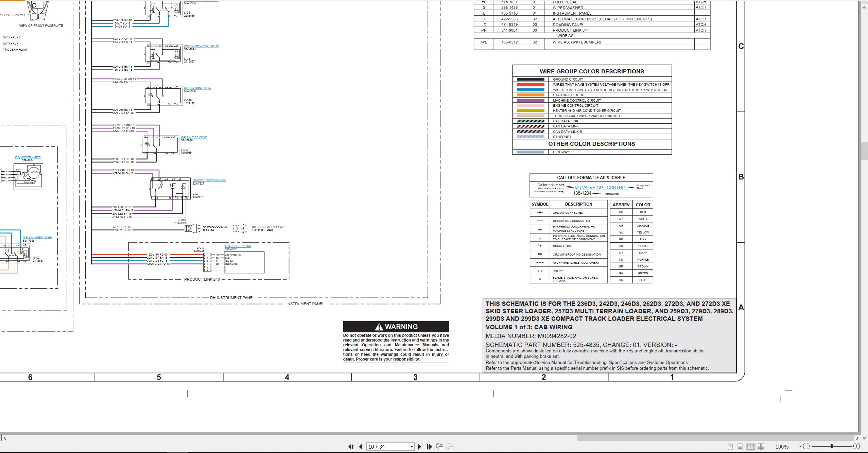
Task: Click the SPLICE symbol description
Action: click(558, 271)
